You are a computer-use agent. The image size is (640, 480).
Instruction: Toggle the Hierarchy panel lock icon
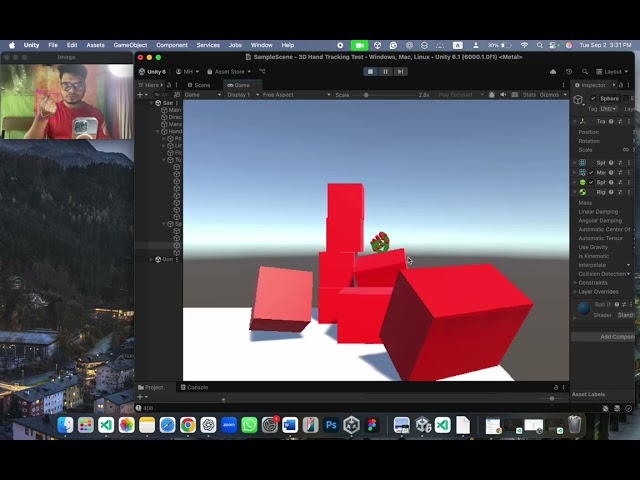(x=169, y=85)
